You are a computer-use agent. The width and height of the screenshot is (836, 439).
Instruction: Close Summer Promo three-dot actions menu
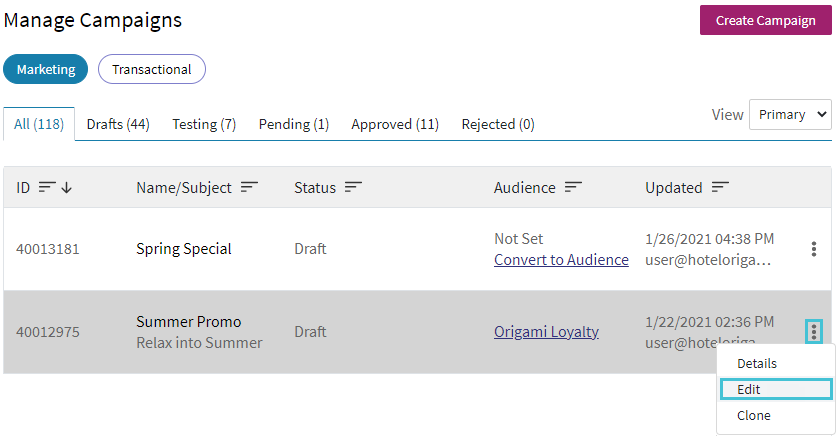pos(814,332)
